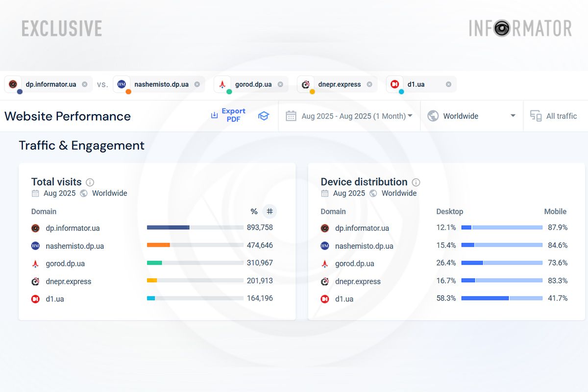Click the graduation cap learning icon
The width and height of the screenshot is (588, 392).
point(264,116)
